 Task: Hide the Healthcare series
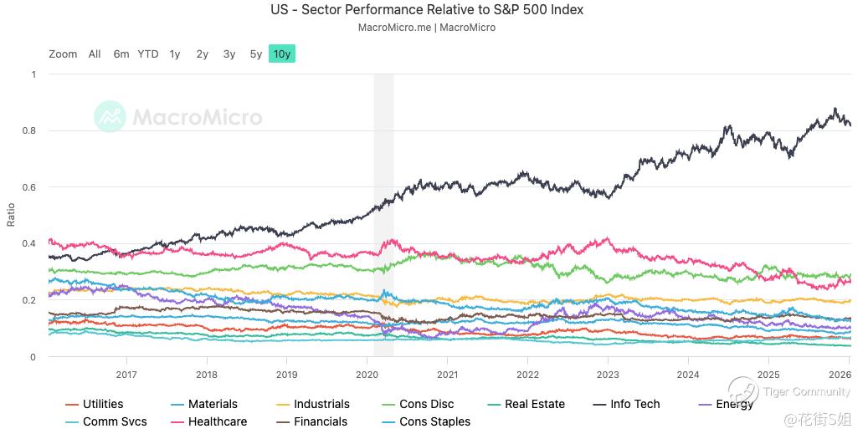pyautogui.click(x=217, y=421)
